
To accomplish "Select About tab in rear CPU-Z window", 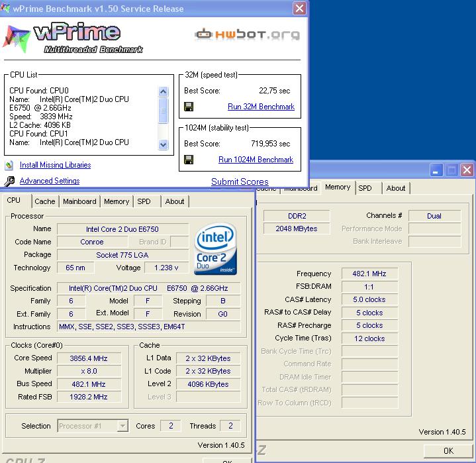I will click(x=396, y=188).
